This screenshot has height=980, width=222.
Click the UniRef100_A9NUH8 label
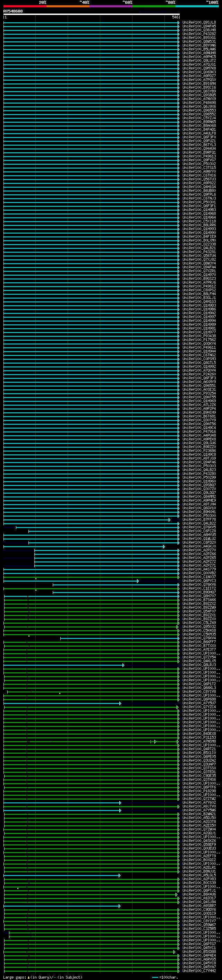tap(199, 53)
